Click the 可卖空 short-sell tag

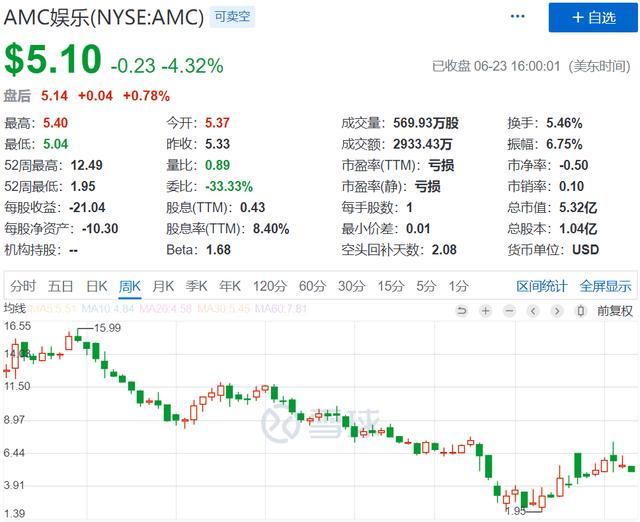[x=232, y=17]
